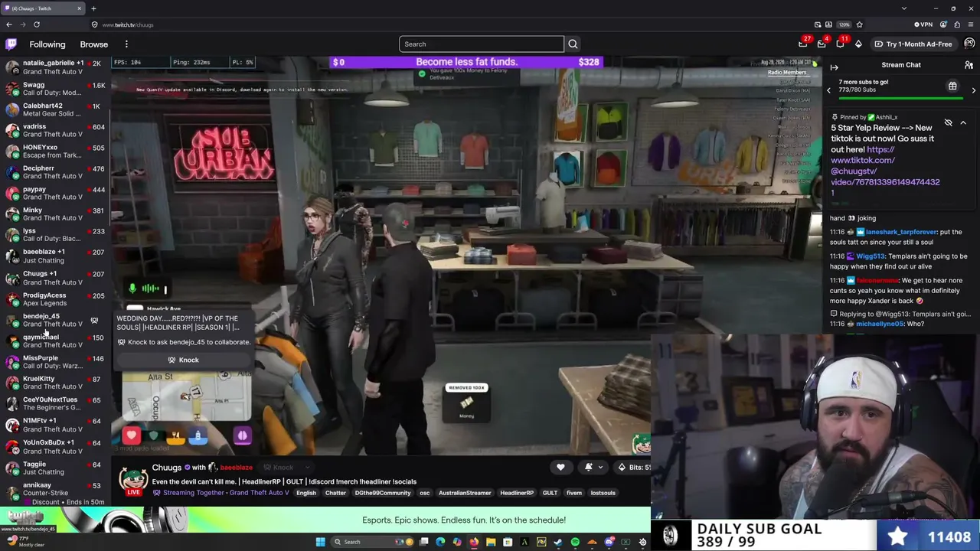Open the Following tab
The image size is (980, 551).
pyautogui.click(x=47, y=44)
